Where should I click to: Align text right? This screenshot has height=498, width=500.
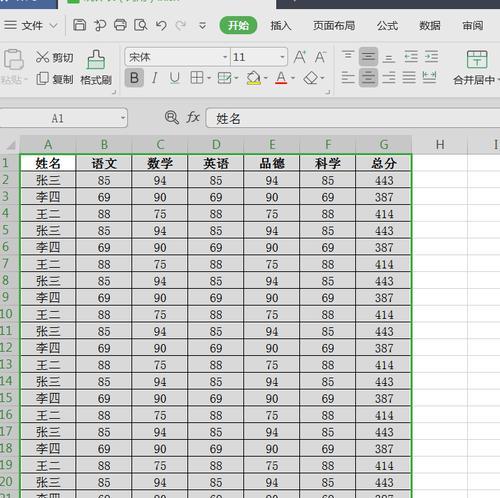(389, 78)
